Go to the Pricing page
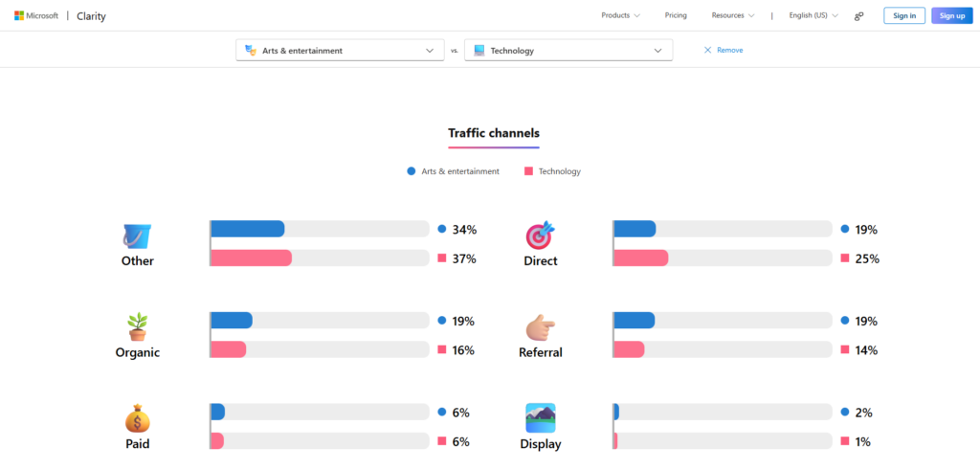The image size is (980, 470). tap(676, 15)
